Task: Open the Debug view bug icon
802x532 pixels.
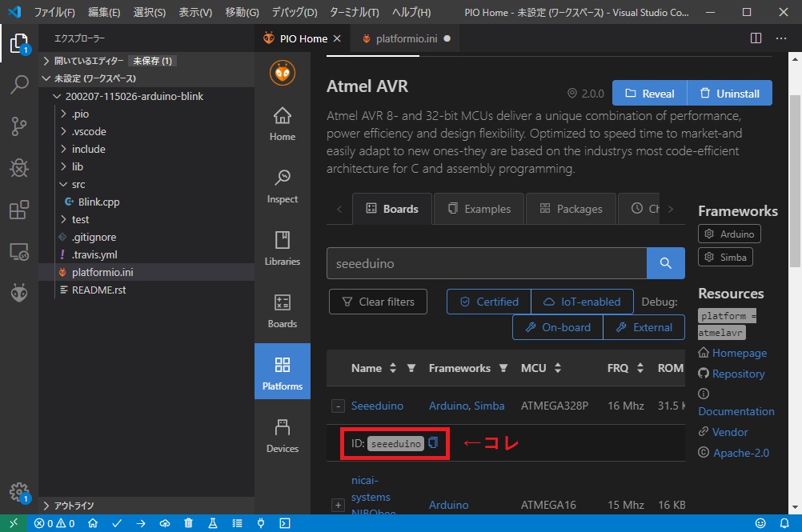Action: 19,168
